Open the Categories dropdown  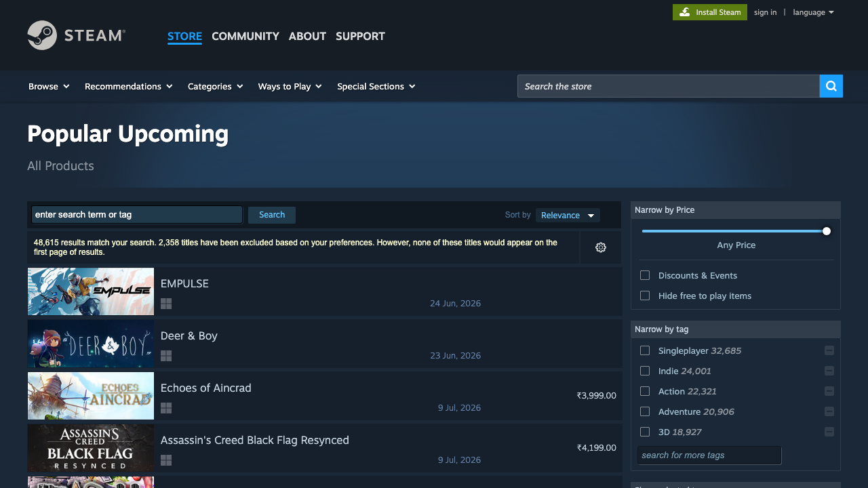click(215, 86)
